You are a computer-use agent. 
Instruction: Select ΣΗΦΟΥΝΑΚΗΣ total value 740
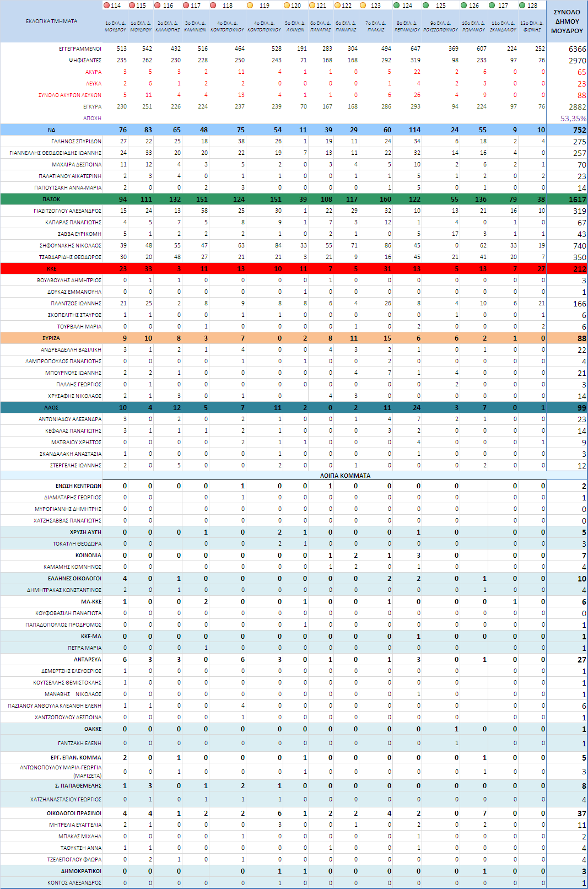pyautogui.click(x=579, y=246)
